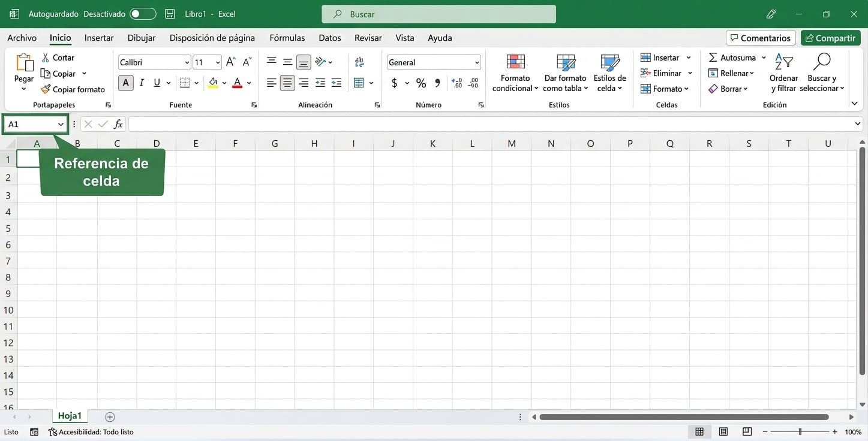
Task: Open the font name dropdown
Action: (187, 62)
